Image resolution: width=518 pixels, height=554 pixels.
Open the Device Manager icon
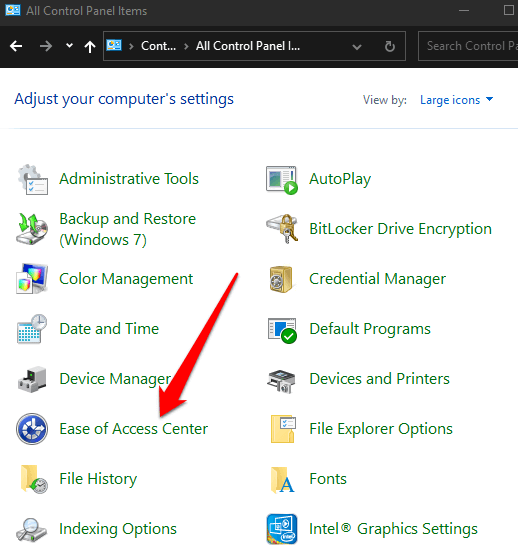(32, 379)
